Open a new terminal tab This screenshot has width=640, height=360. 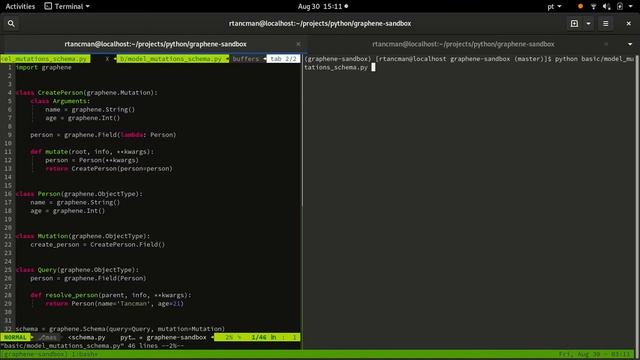(574, 24)
